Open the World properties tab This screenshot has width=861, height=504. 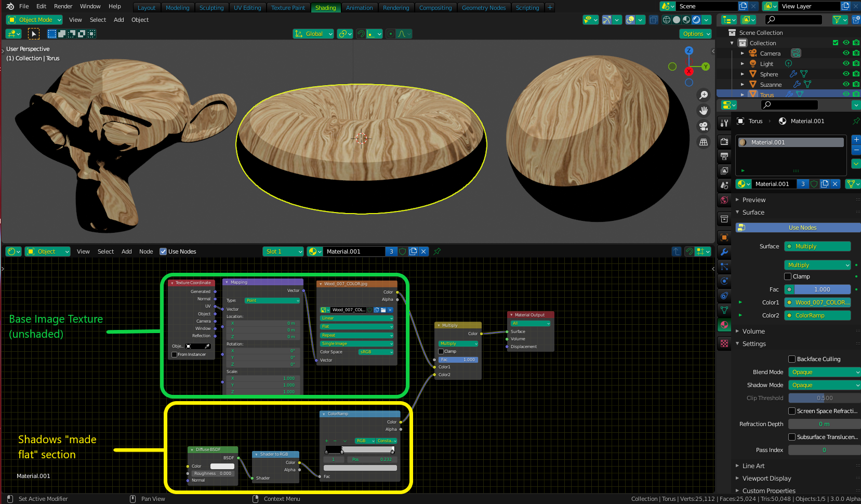click(x=724, y=200)
